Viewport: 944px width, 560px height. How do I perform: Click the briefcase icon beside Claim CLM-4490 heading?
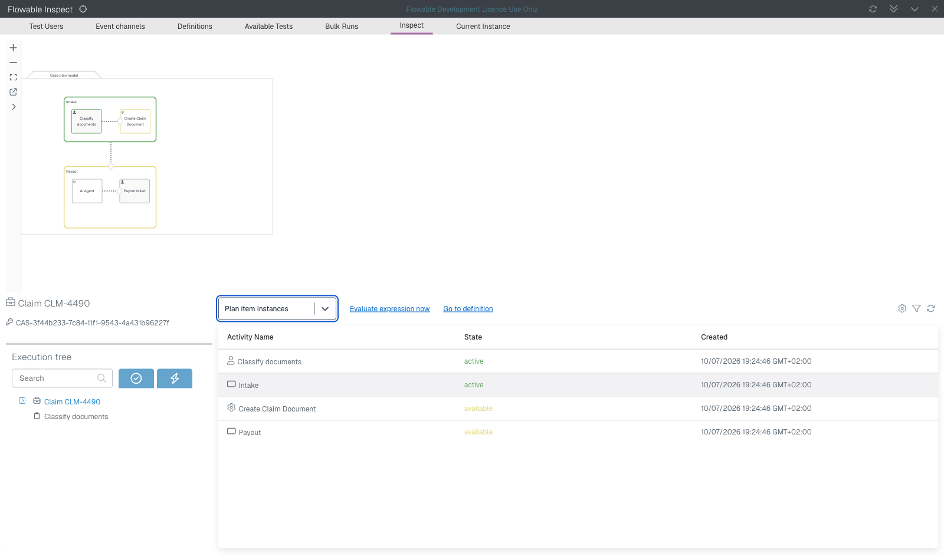(x=11, y=302)
